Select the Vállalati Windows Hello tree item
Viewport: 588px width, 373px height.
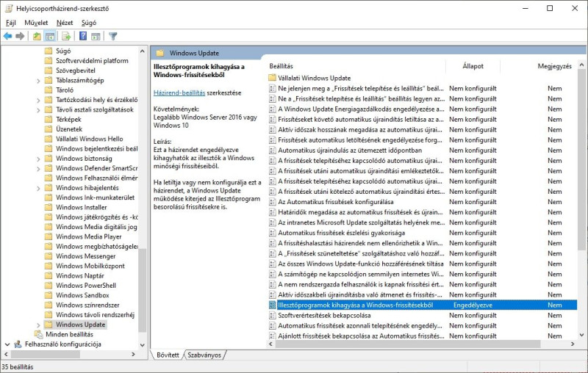pyautogui.click(x=89, y=139)
